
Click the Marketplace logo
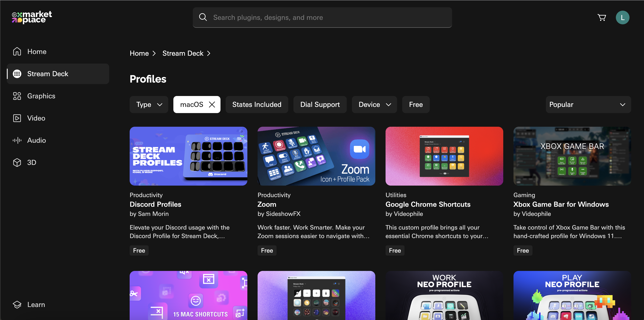[x=32, y=17]
